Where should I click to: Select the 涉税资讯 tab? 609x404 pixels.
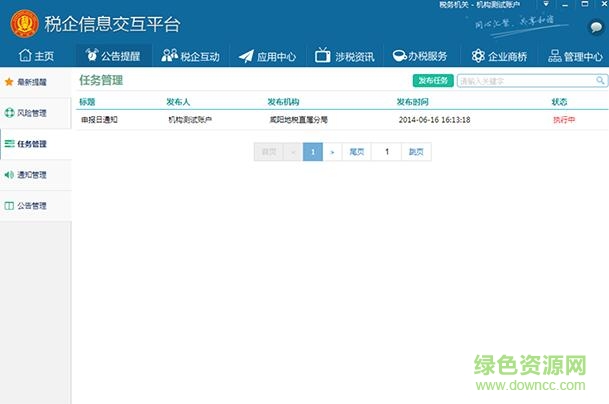tap(345, 56)
